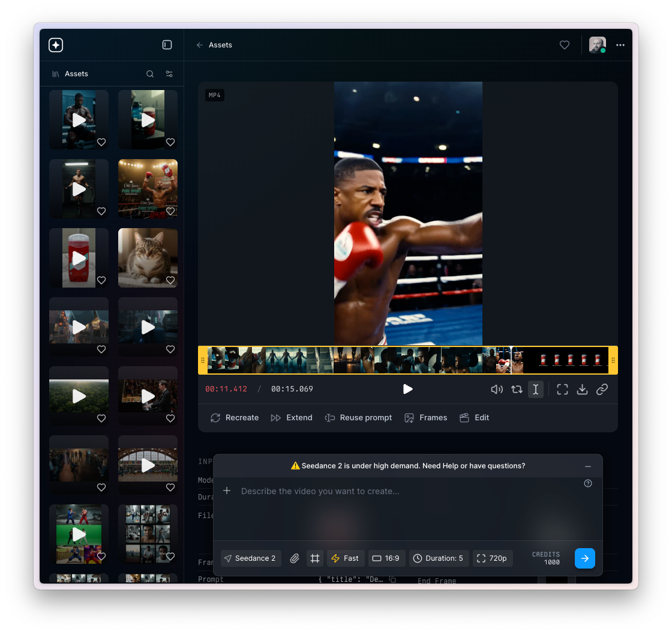Viewport: 672px width, 634px height.
Task: Play the green screen fighters video
Action: [x=79, y=534]
